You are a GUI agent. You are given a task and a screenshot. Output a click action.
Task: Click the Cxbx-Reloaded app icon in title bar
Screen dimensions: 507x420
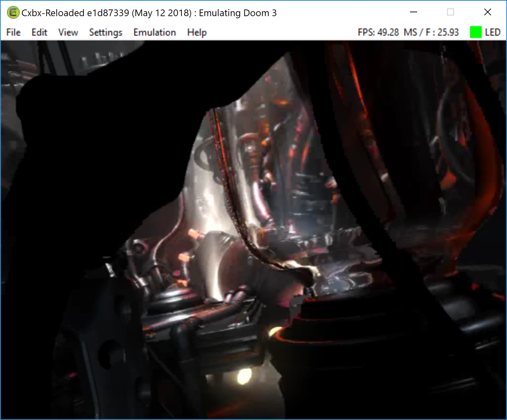pyautogui.click(x=13, y=13)
